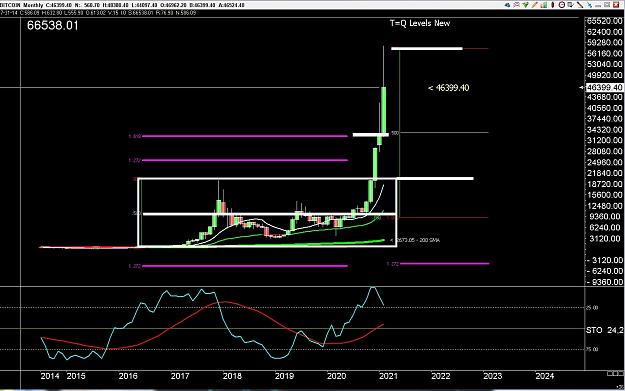Click the clock icon in the toolbar
Screen dimensions: 625x391
point(562,5)
